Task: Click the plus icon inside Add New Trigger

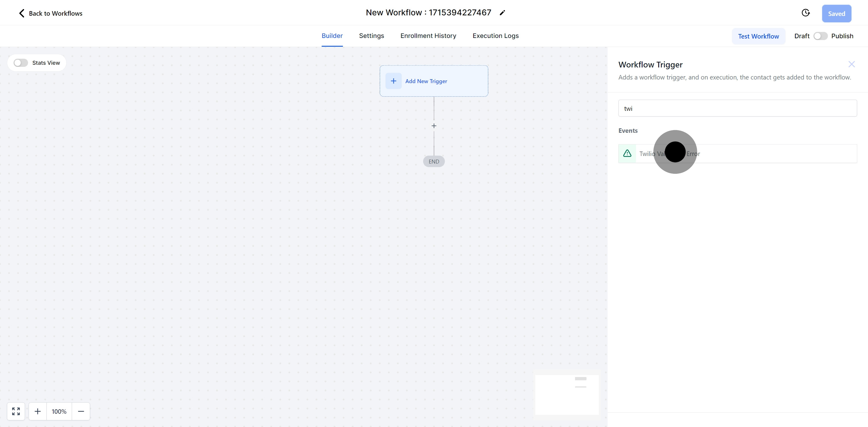Action: point(393,81)
